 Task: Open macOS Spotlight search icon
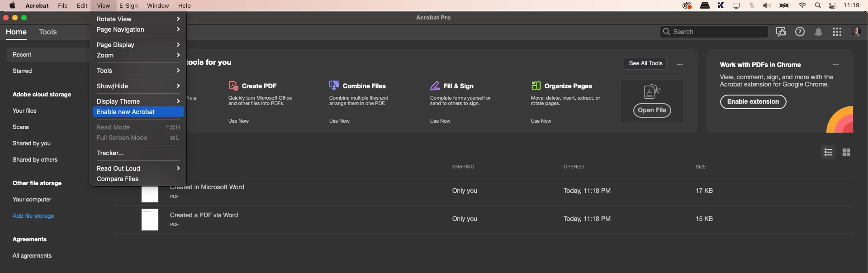click(818, 5)
